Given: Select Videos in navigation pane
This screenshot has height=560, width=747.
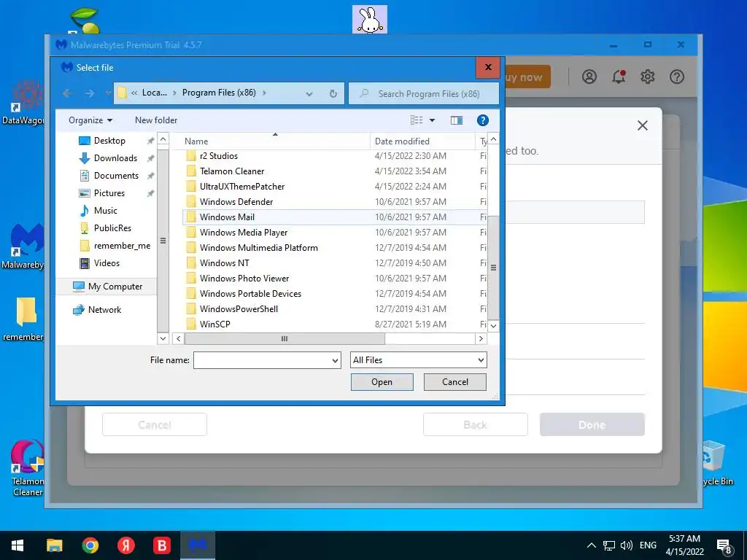Looking at the screenshot, I should [107, 262].
